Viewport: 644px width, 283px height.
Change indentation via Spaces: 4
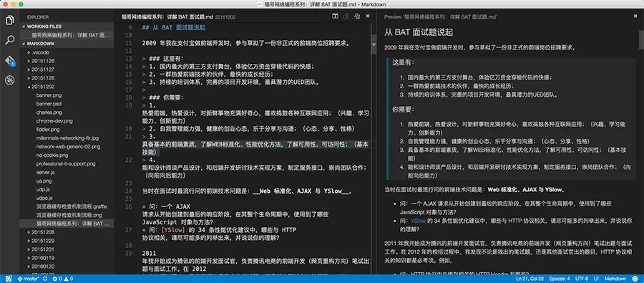(x=560, y=279)
